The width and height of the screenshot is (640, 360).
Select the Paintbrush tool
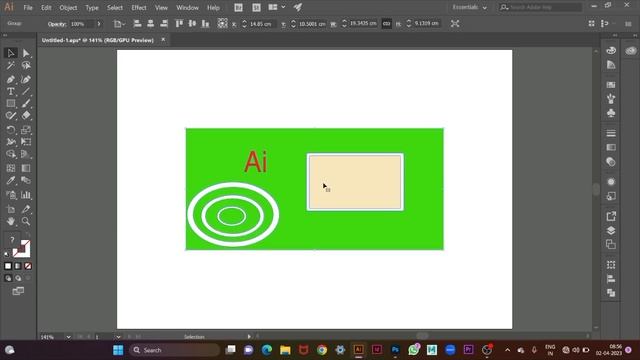click(x=26, y=104)
